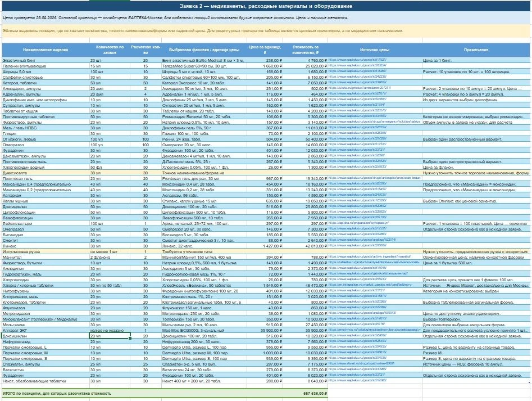Click the 'Выбранная фасовка / единица цены' header
Viewport: 532px width, 401px height.
[x=204, y=50]
